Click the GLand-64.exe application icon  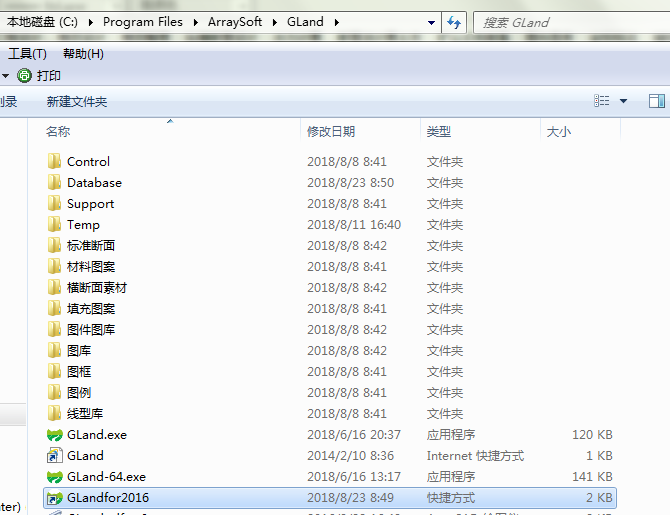[x=55, y=477]
